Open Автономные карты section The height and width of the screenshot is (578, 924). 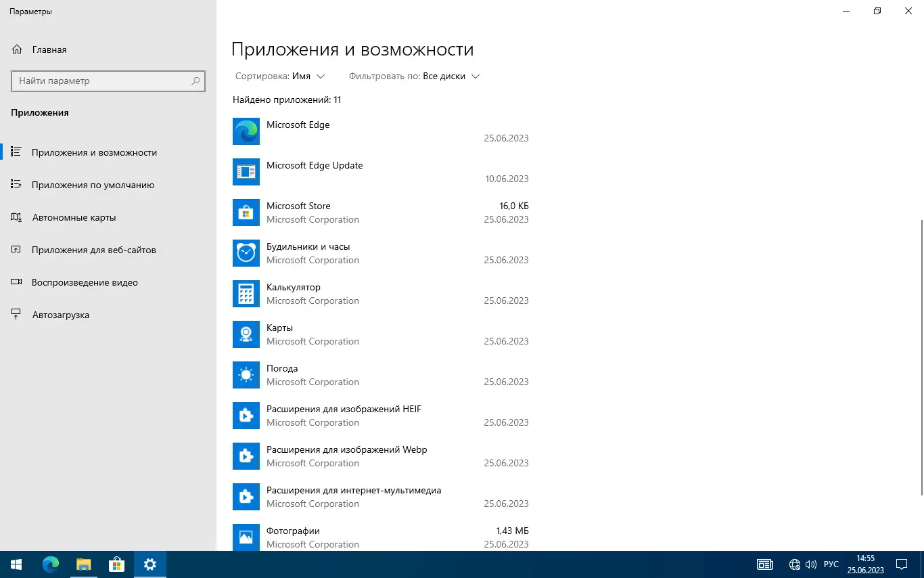tap(108, 217)
